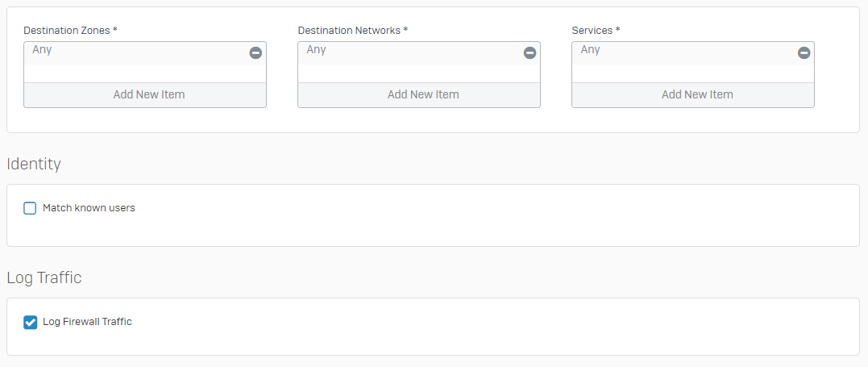The image size is (868, 367).
Task: Select the 'Any' entry in Destination Zones
Action: [x=42, y=49]
